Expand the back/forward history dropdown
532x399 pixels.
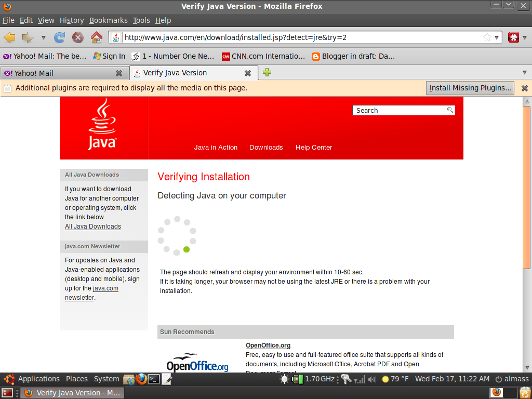click(x=44, y=37)
